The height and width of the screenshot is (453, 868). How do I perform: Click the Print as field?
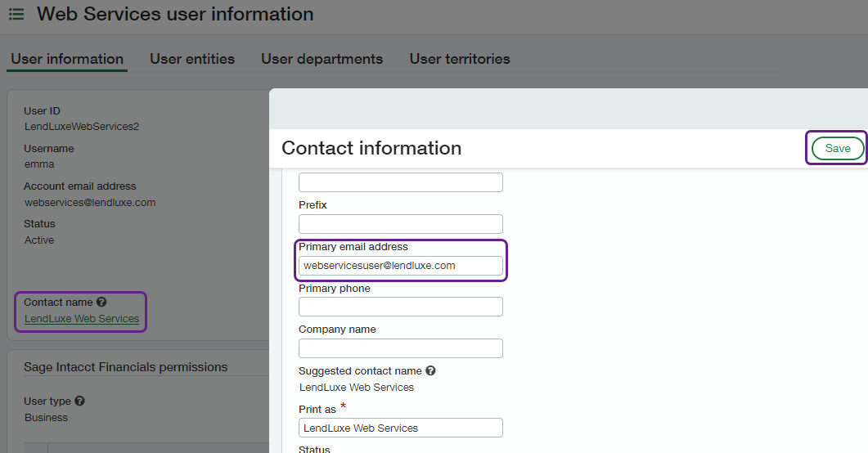coord(401,428)
